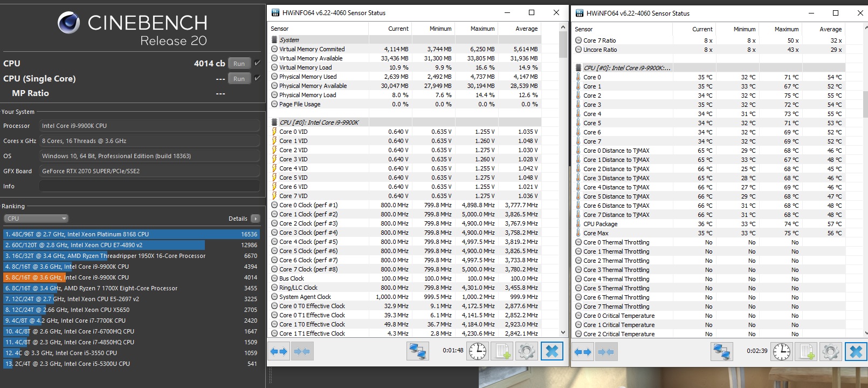This screenshot has width=868, height=388.
Task: Select the Intel Core i5-5300U ranking row
Action: tap(131, 364)
